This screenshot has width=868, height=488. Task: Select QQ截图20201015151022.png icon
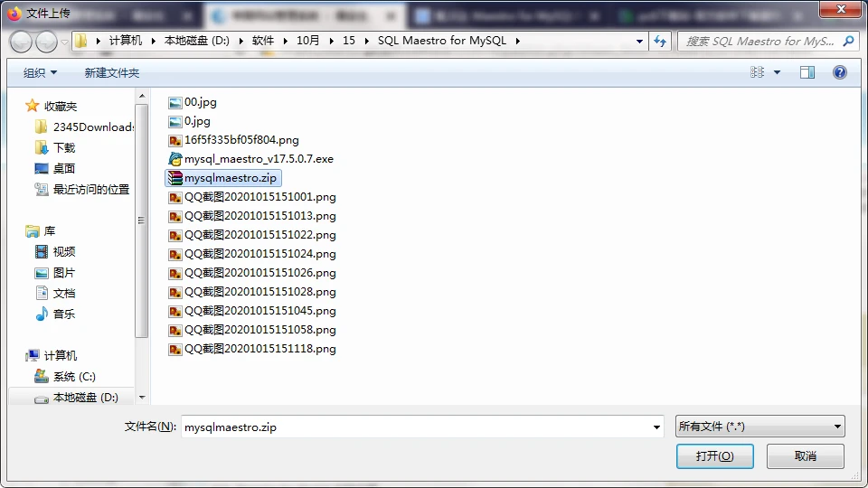pos(175,235)
